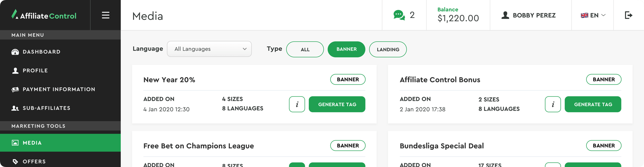The height and width of the screenshot is (167, 644).
Task: Click the UK flag language icon
Action: point(584,15)
